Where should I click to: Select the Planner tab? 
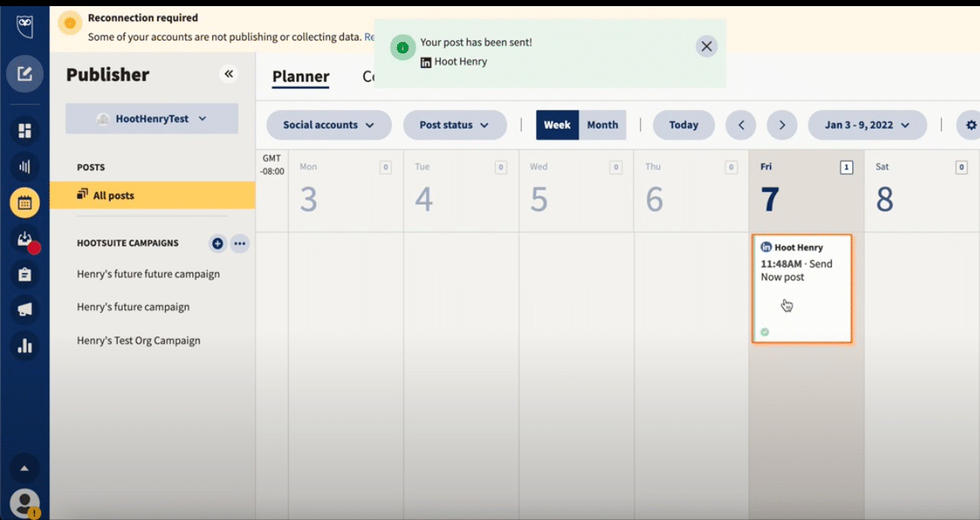[x=300, y=77]
